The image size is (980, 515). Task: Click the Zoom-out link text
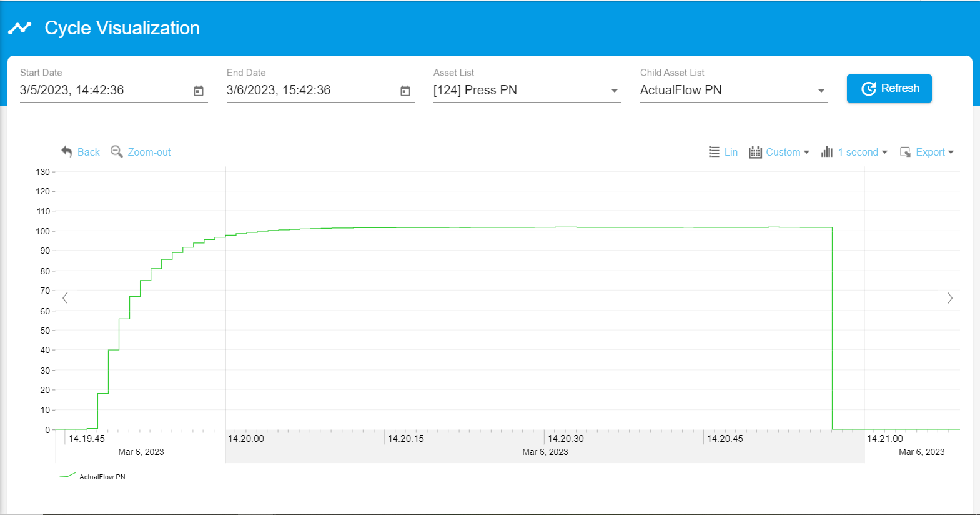(x=149, y=152)
